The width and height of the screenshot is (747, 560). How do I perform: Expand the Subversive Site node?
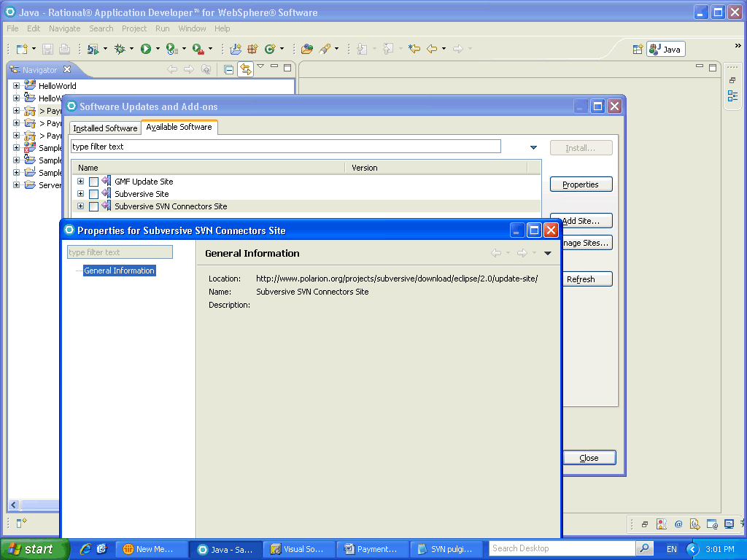[x=80, y=194]
